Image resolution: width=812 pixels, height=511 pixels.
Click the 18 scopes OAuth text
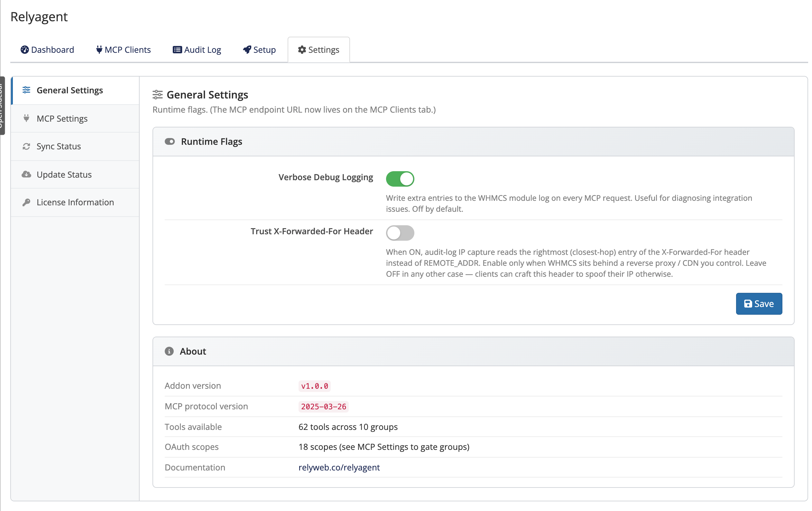pos(384,447)
